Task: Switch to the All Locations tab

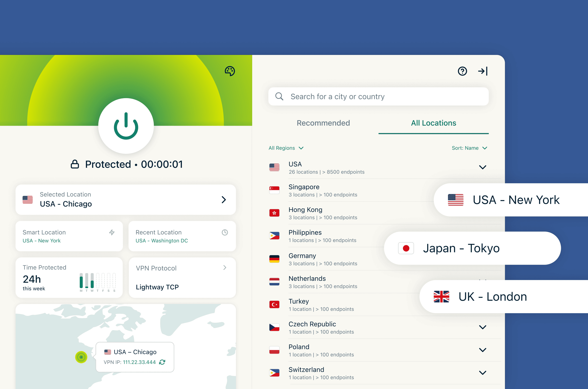Action: coord(433,123)
